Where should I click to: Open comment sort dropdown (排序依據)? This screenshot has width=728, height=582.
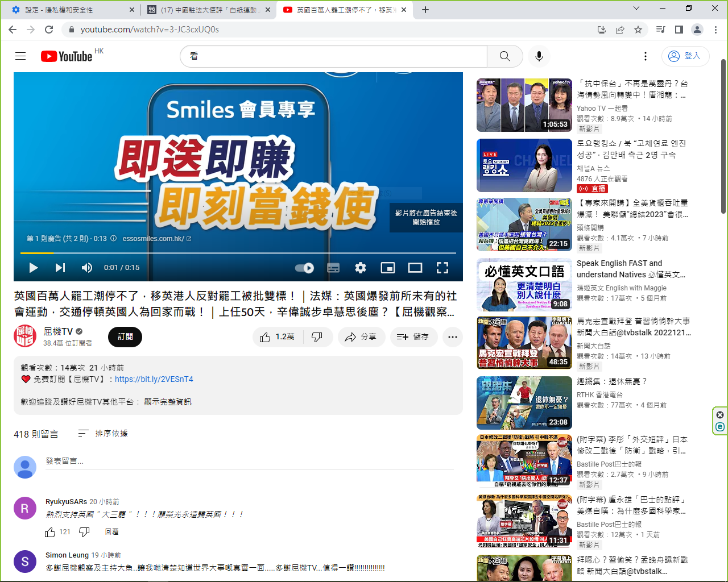(103, 434)
